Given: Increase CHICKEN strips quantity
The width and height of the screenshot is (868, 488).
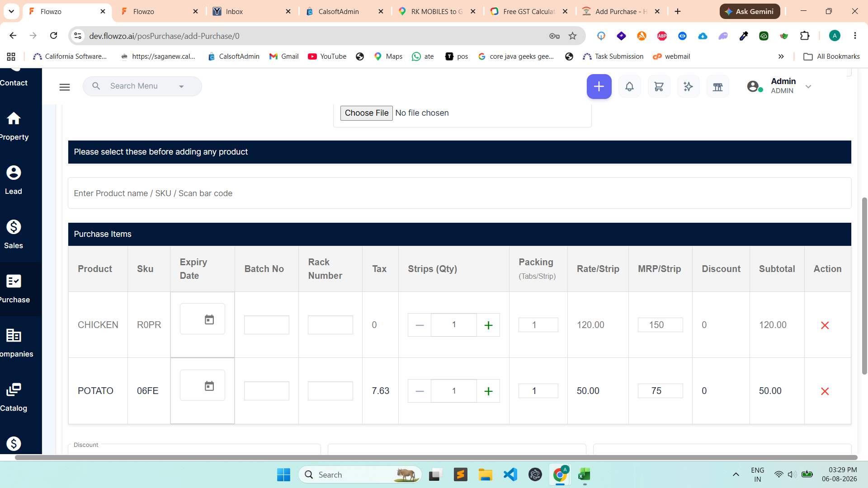Looking at the screenshot, I should pos(488,325).
